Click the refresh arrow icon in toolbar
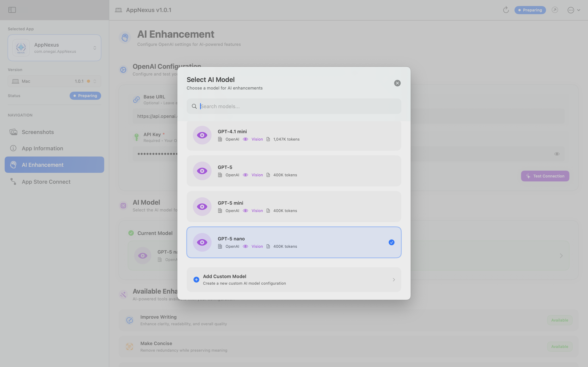Viewport: 588px width, 367px height. (506, 10)
